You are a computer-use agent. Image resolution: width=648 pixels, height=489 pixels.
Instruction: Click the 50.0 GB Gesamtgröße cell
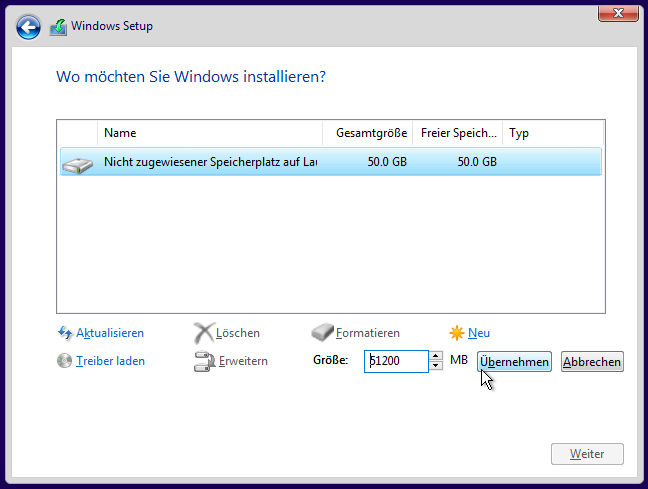pyautogui.click(x=387, y=162)
